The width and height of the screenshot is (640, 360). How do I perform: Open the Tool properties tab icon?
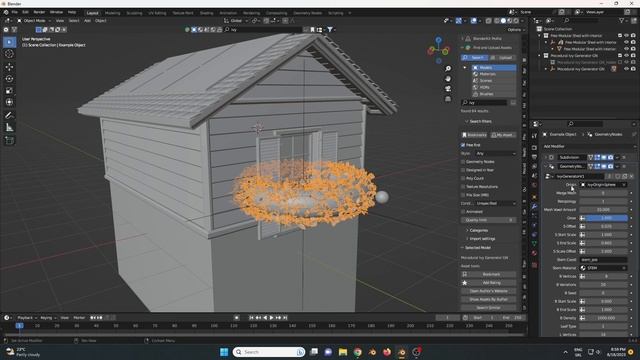pyautogui.click(x=534, y=136)
